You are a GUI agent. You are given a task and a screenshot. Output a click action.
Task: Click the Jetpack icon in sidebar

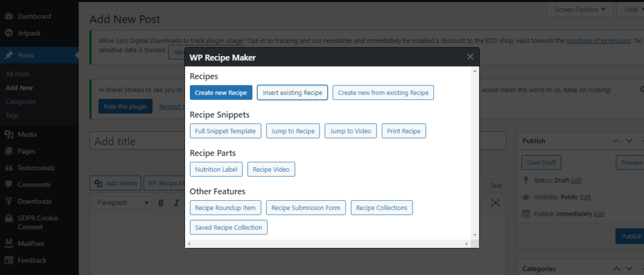(x=9, y=33)
